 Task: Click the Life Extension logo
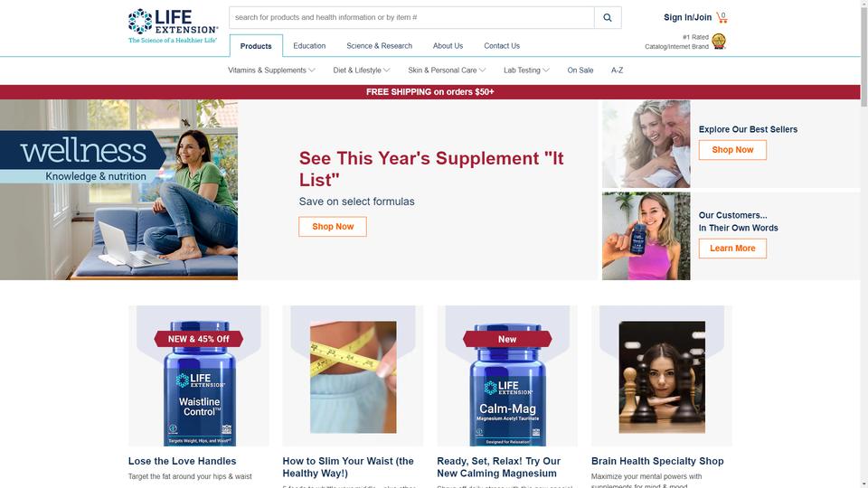[173, 25]
